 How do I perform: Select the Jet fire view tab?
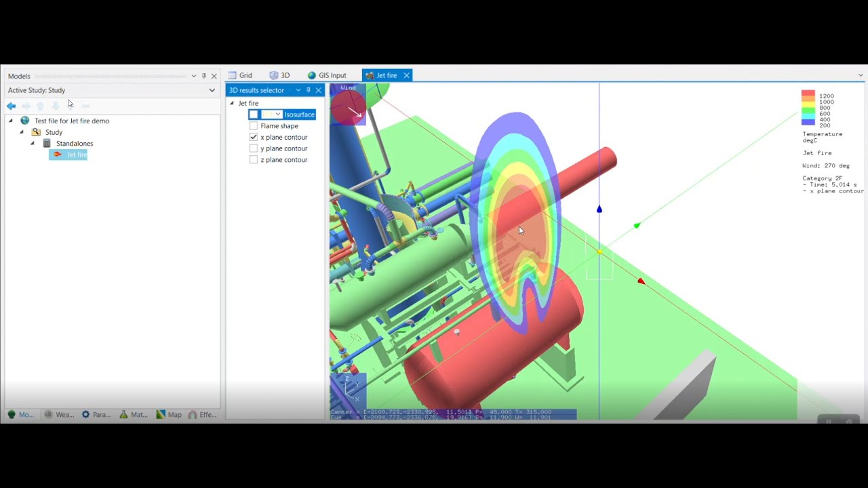click(x=387, y=75)
